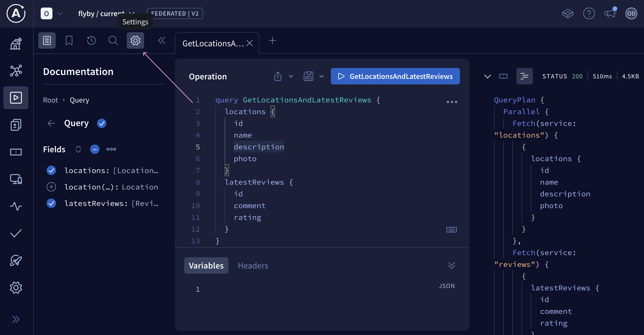Uncheck the latestReviews field

coord(51,203)
